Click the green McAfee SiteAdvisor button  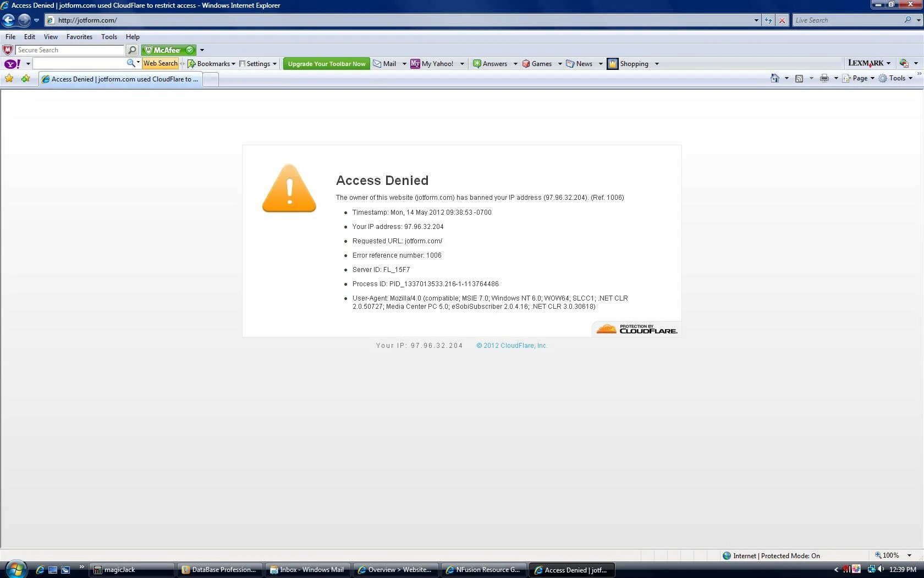168,50
